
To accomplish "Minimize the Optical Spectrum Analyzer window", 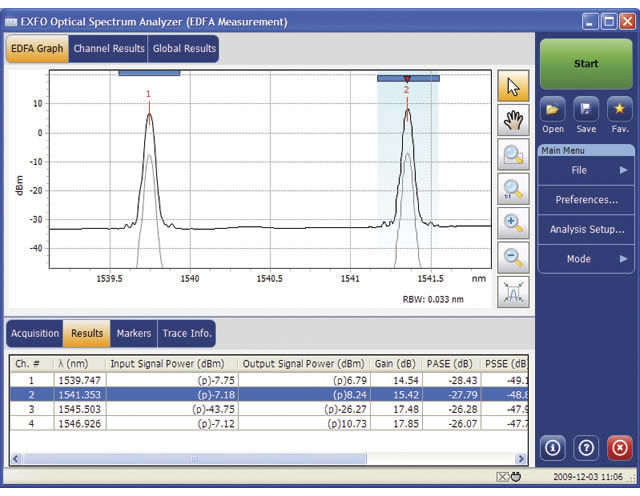I will click(590, 21).
